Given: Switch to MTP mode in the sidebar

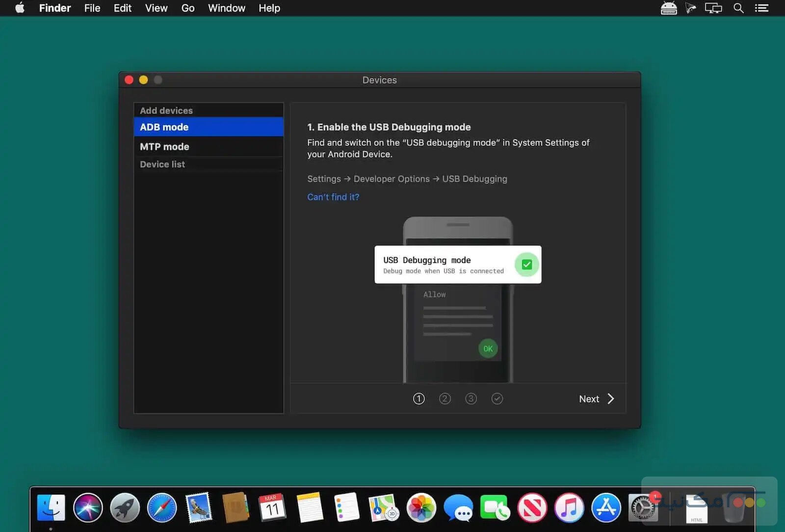Looking at the screenshot, I should (x=164, y=146).
